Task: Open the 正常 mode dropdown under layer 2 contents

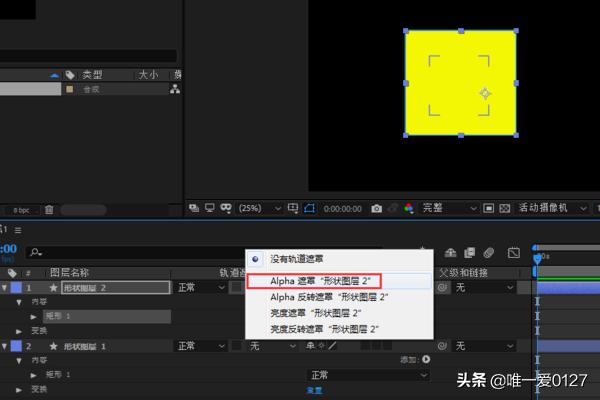Action: tap(368, 375)
